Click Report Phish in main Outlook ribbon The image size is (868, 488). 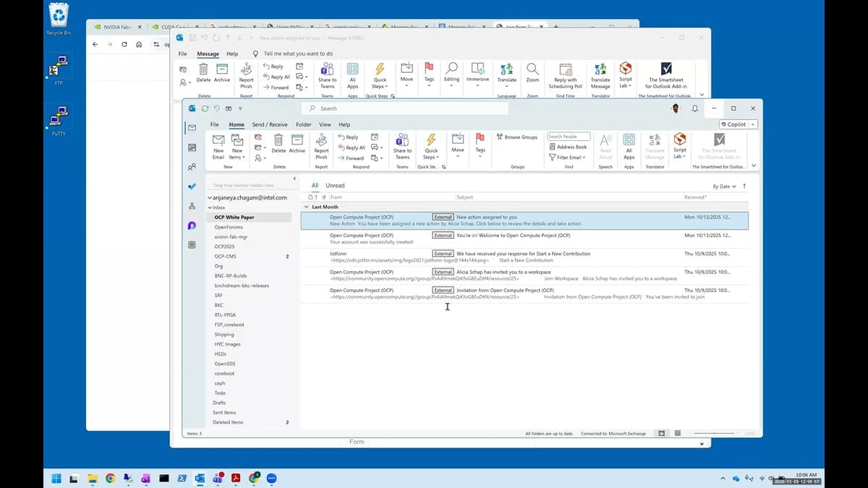pyautogui.click(x=321, y=147)
